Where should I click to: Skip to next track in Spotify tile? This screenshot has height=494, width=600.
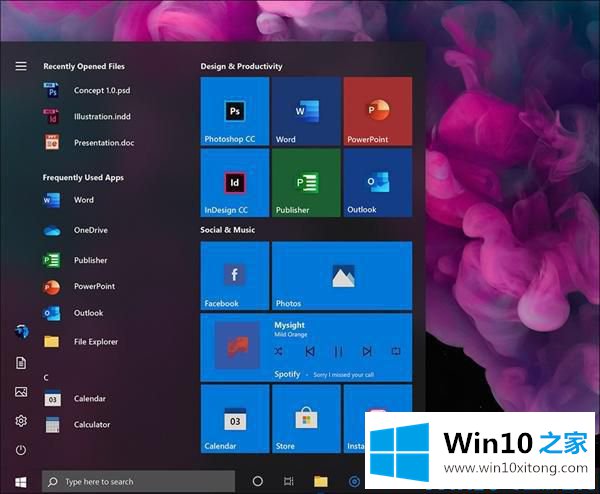[x=367, y=351]
